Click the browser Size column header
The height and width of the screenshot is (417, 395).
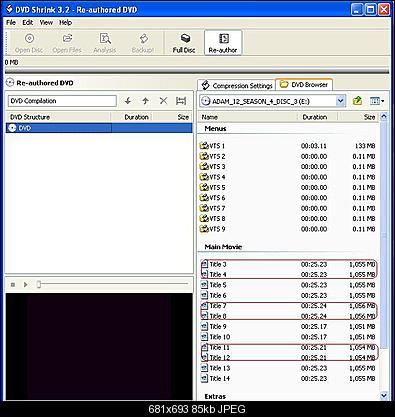point(358,117)
